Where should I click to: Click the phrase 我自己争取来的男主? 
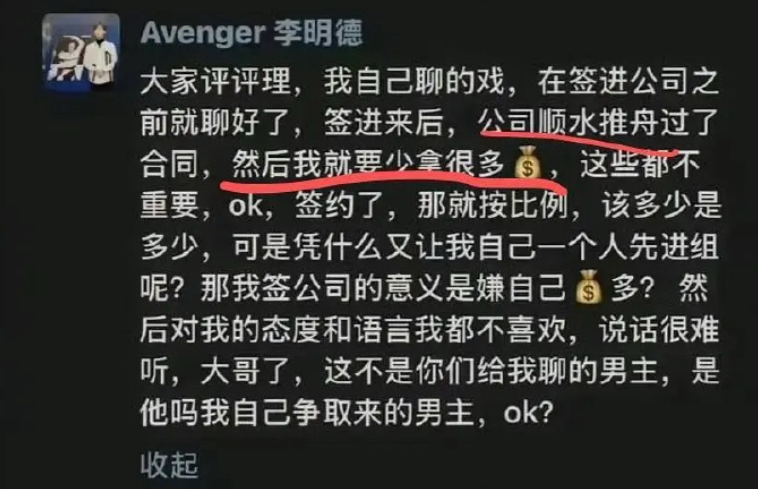point(337,413)
